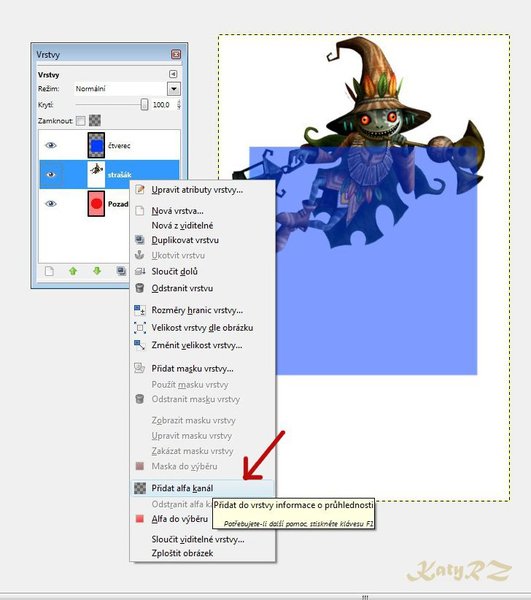Hide the strašák layer eye icon
Image resolution: width=531 pixels, height=600 pixels.
(51, 174)
